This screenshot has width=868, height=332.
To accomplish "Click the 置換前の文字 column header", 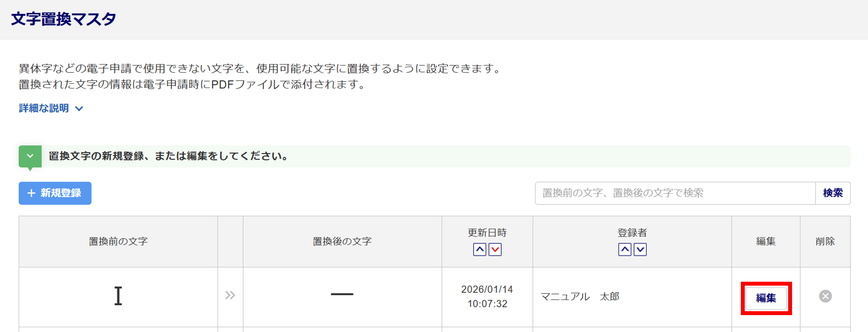I will (x=118, y=241).
